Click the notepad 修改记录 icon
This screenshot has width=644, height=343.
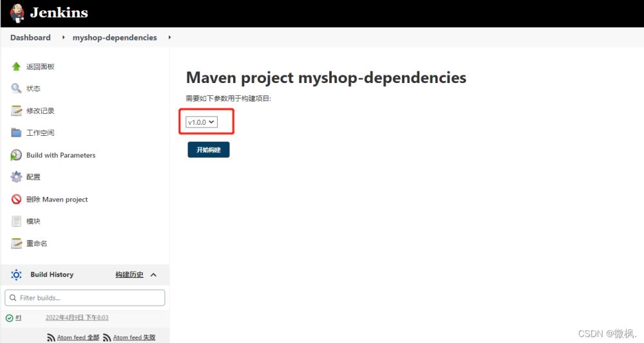click(16, 111)
